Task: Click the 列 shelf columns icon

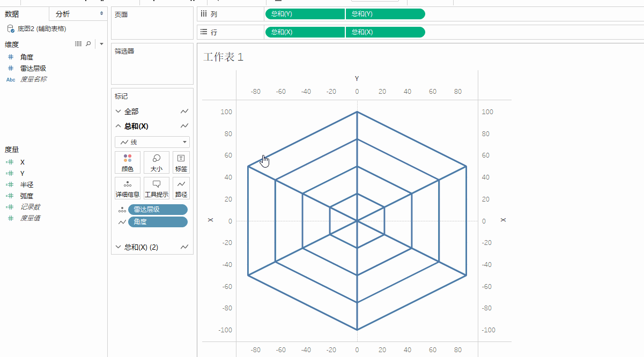Action: click(204, 14)
